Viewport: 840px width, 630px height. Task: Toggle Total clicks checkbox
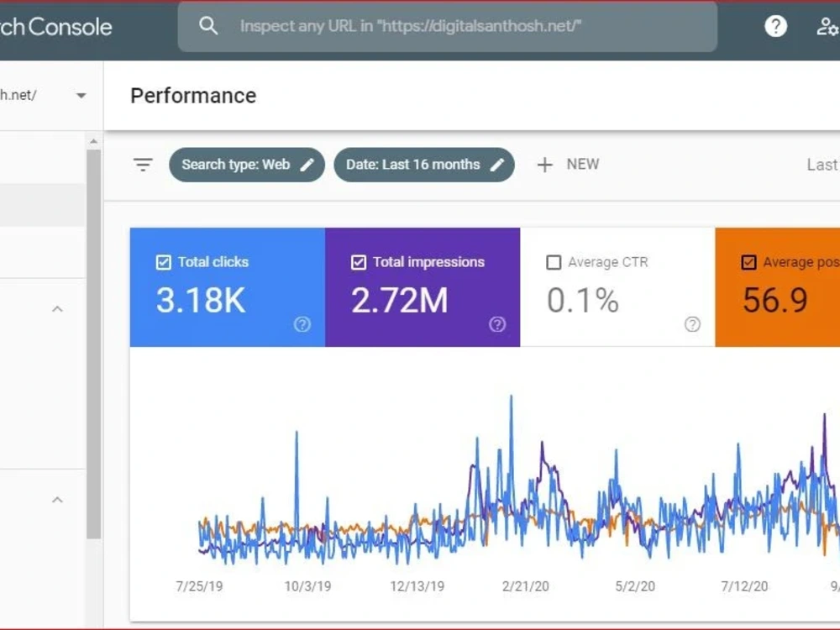164,262
